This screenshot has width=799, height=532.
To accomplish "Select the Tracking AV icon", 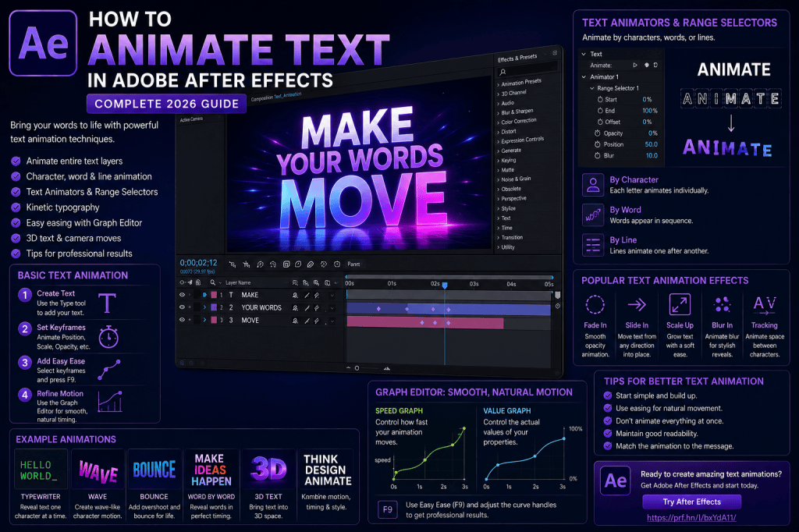I will 765,303.
